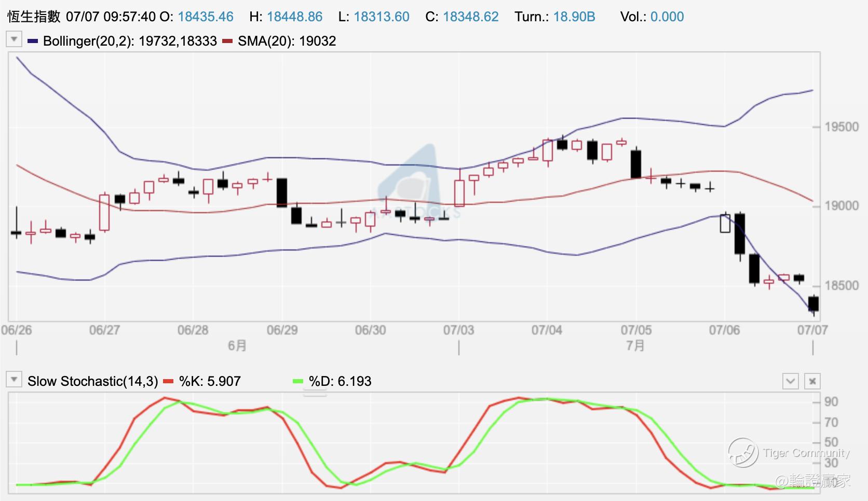868x501 pixels.
Task: Click the 07/06 date axis label
Action: (724, 330)
